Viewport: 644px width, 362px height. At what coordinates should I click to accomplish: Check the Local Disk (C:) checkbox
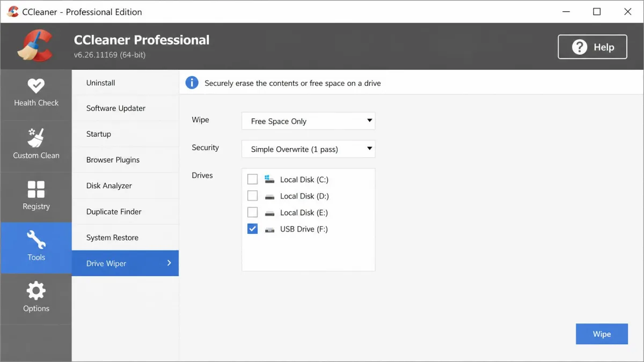252,179
